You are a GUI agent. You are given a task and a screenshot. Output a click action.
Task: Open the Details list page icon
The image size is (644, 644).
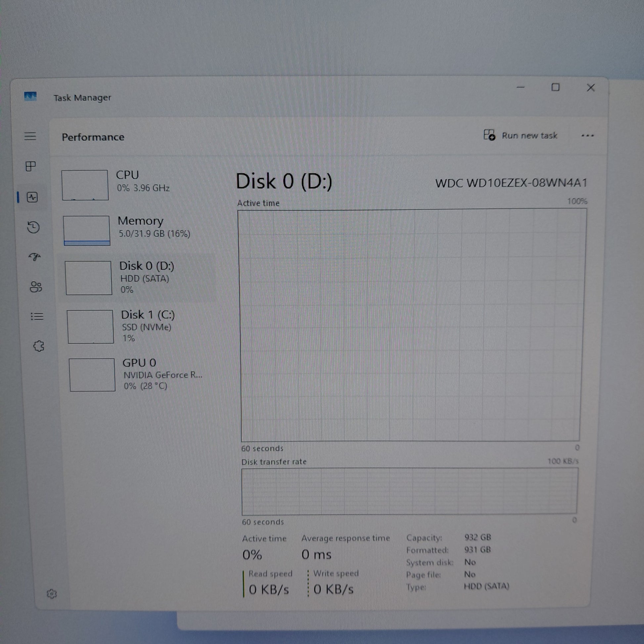(37, 316)
